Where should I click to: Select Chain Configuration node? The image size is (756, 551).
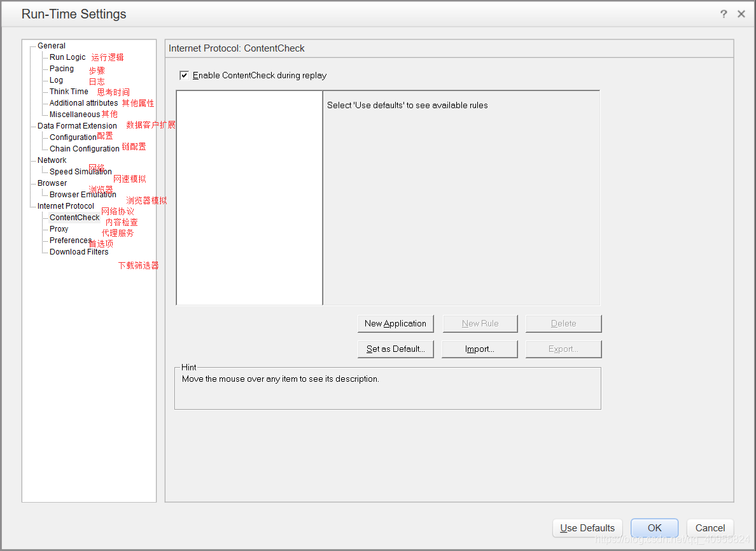pos(85,149)
